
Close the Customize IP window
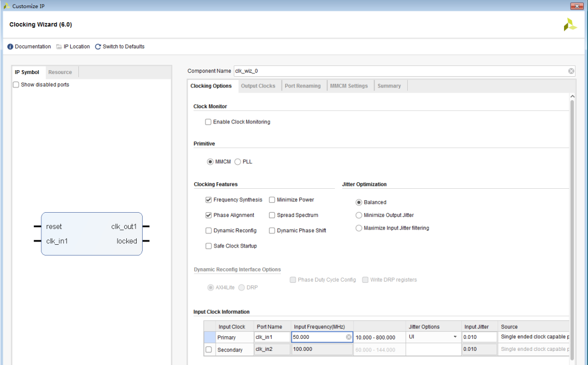point(576,6)
